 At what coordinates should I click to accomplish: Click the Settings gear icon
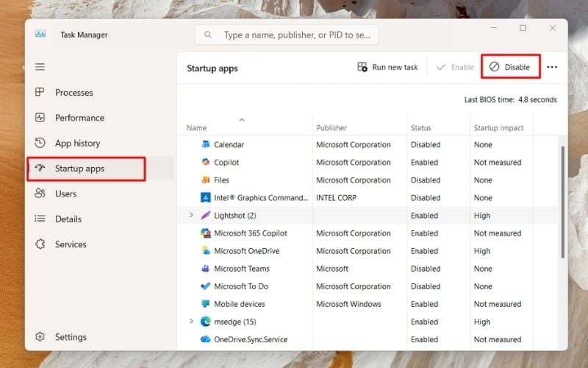40,337
